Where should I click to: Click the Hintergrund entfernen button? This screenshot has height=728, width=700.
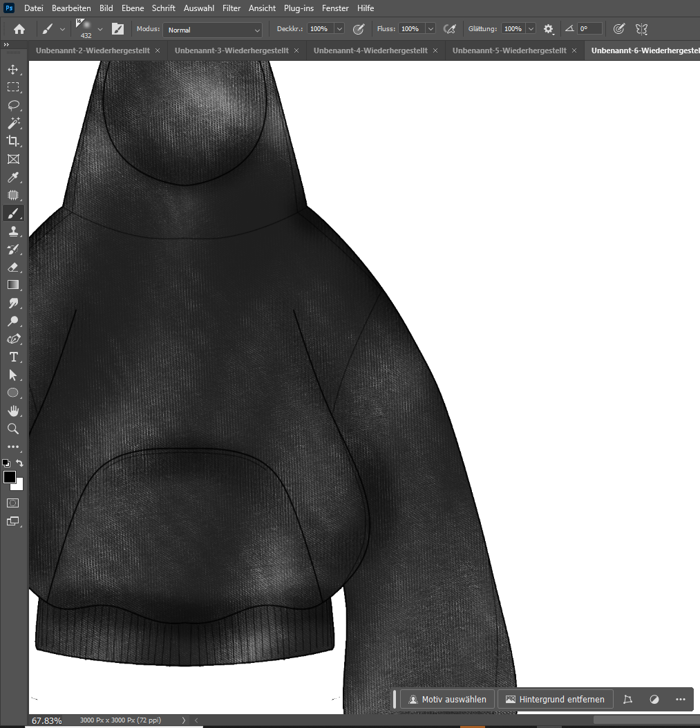coord(555,699)
